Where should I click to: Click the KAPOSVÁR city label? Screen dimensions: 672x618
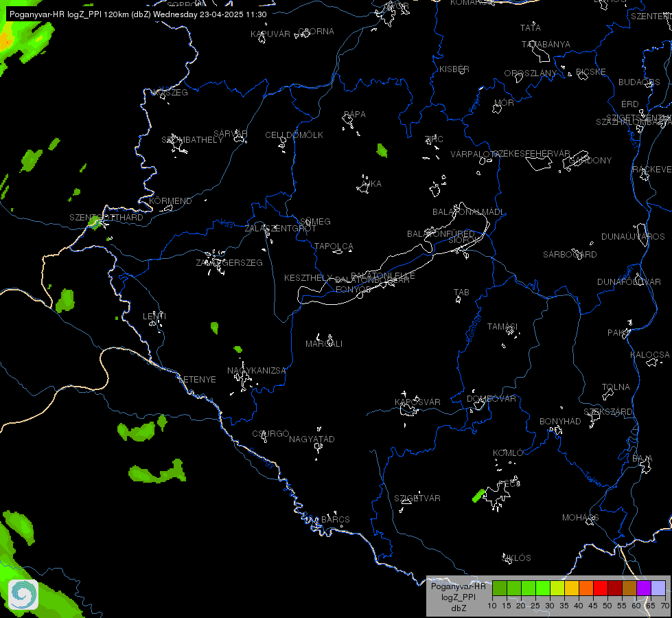(417, 402)
